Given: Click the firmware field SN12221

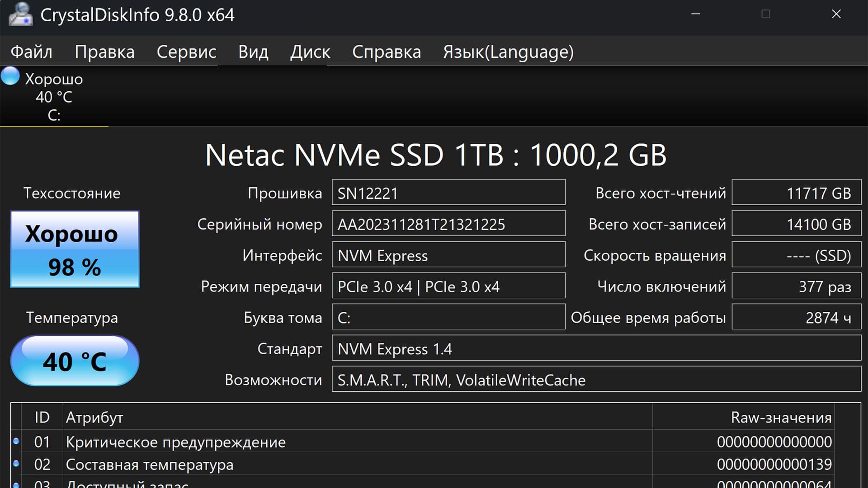Looking at the screenshot, I should pos(448,193).
